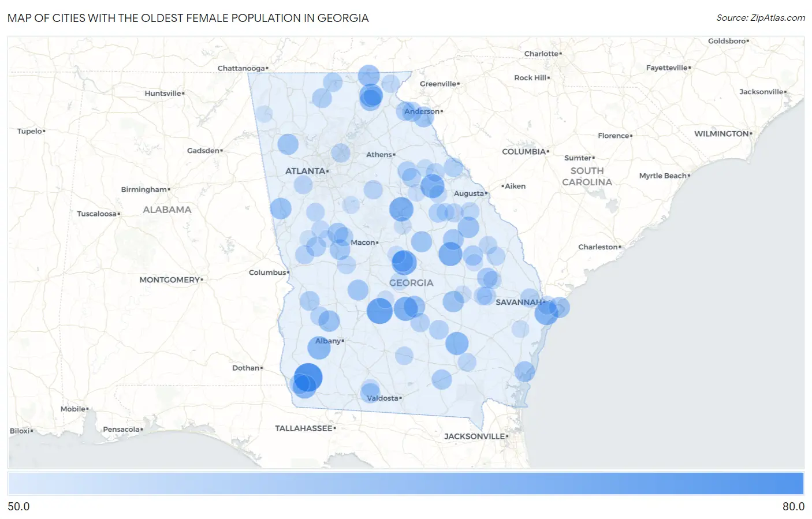Viewport: 812px width, 519px height.
Task: Click the Tupelo city label
Action: [x=29, y=132]
